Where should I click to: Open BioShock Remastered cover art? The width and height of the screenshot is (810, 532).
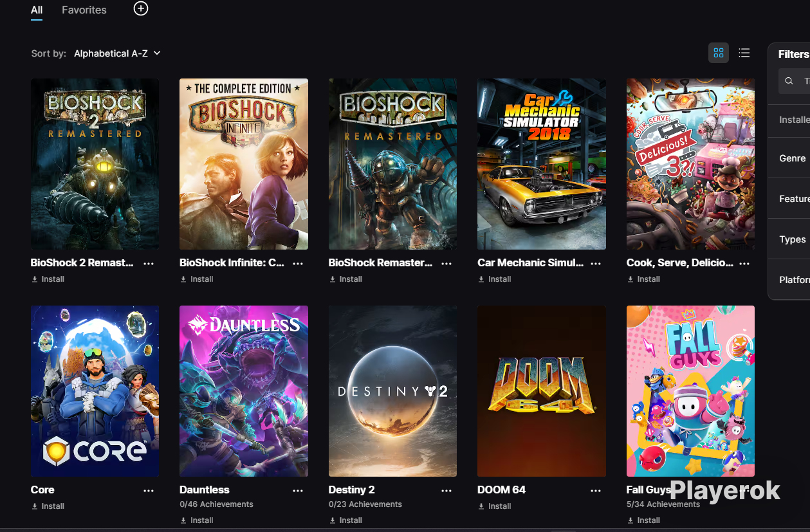(x=392, y=164)
